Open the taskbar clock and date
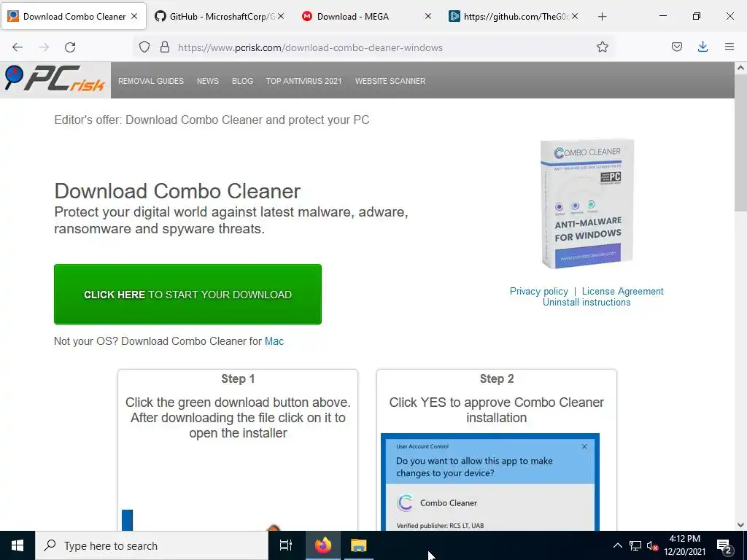The image size is (747, 560). coord(684,545)
